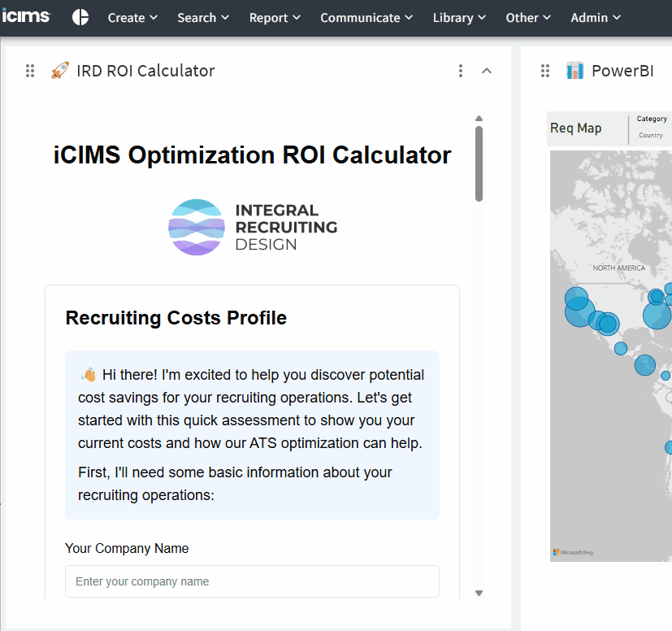Click the NORTH AMERICA map label
The height and width of the screenshot is (631, 672).
pyautogui.click(x=619, y=268)
